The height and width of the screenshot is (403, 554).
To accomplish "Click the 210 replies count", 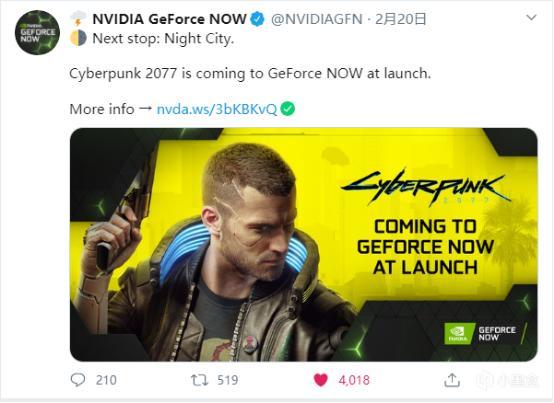I will [x=106, y=380].
